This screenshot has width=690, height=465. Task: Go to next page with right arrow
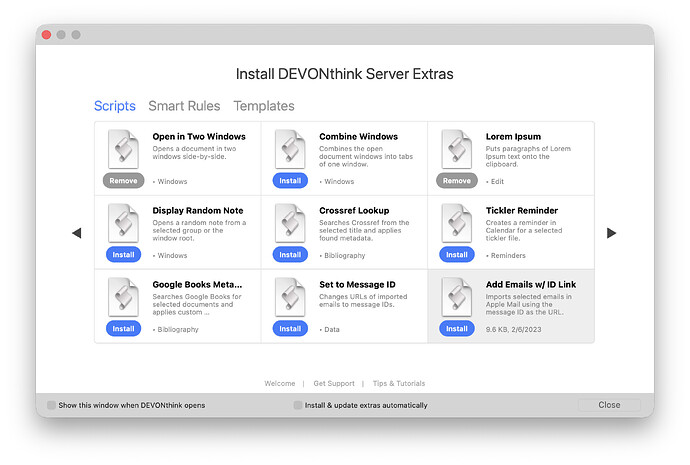point(611,233)
